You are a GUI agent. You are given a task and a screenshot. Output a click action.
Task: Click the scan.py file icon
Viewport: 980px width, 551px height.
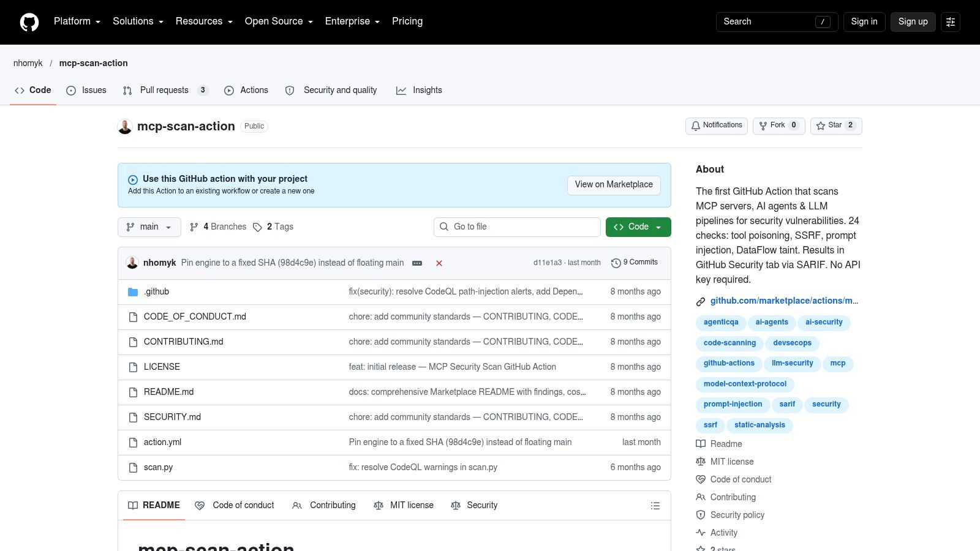133,468
